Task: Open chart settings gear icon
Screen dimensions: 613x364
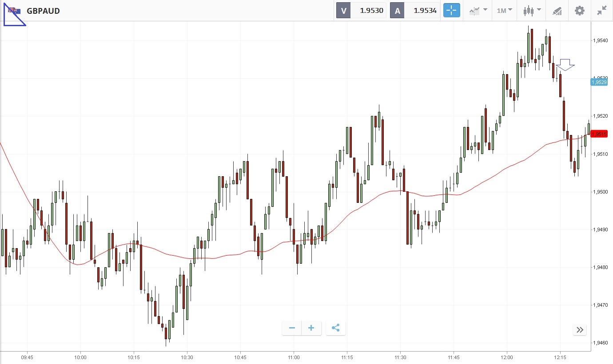Action: [x=580, y=11]
